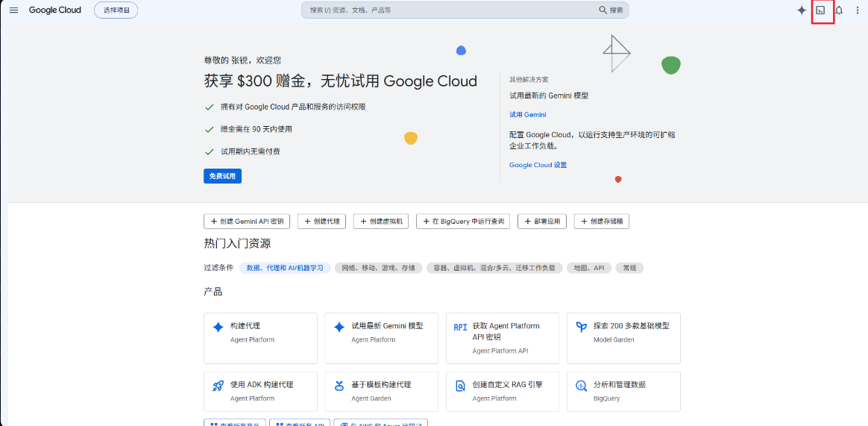Screen dimensions: 868x426
Task: Select 网络、移动、游戏、存储 filter chip
Action: click(x=378, y=268)
